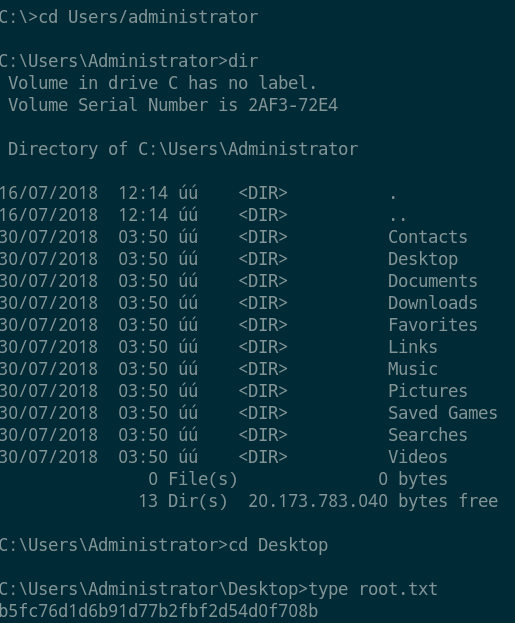Click the 'type root.txt' command

tap(373, 589)
